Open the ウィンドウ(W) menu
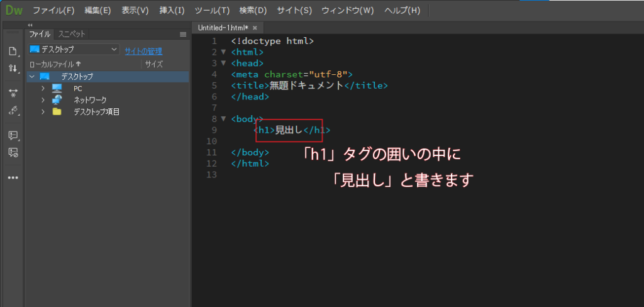The image size is (644, 307). 348,11
